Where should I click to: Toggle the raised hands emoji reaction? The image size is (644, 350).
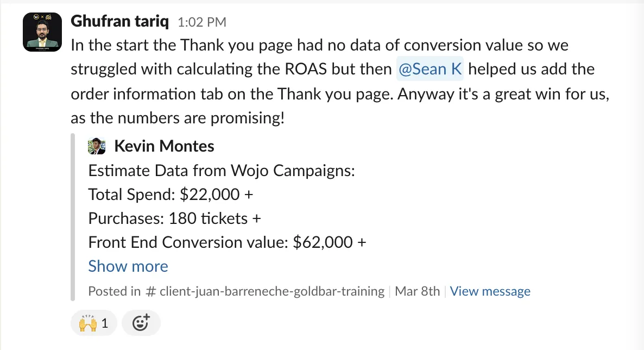point(93,323)
